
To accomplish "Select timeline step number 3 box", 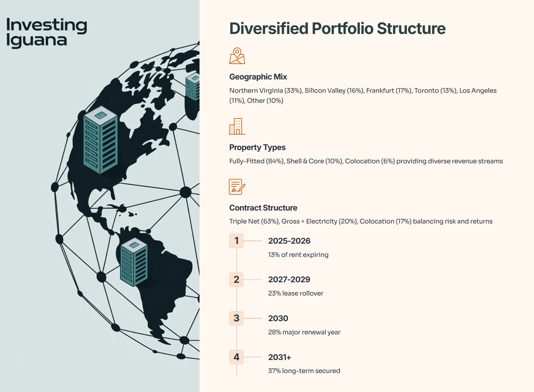I will pyautogui.click(x=236, y=318).
